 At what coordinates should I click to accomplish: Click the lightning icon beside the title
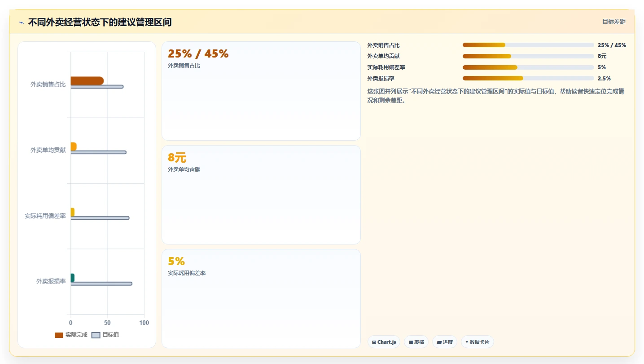coord(21,22)
